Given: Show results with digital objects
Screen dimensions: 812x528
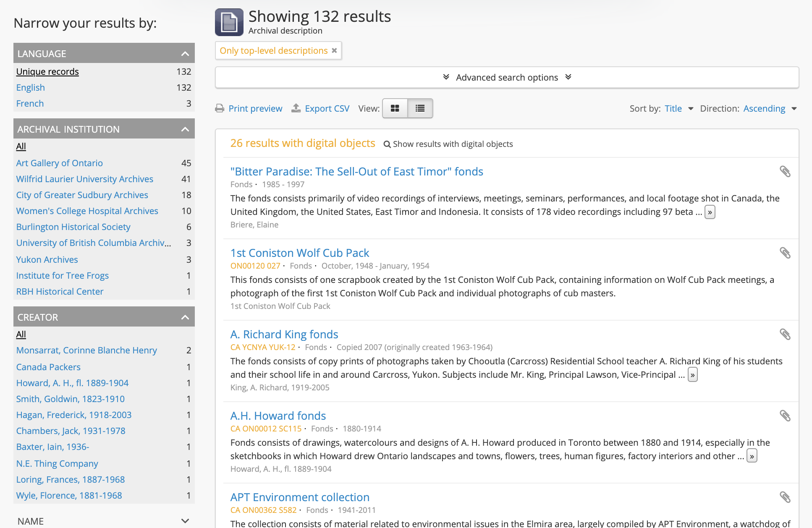Looking at the screenshot, I should (x=448, y=144).
